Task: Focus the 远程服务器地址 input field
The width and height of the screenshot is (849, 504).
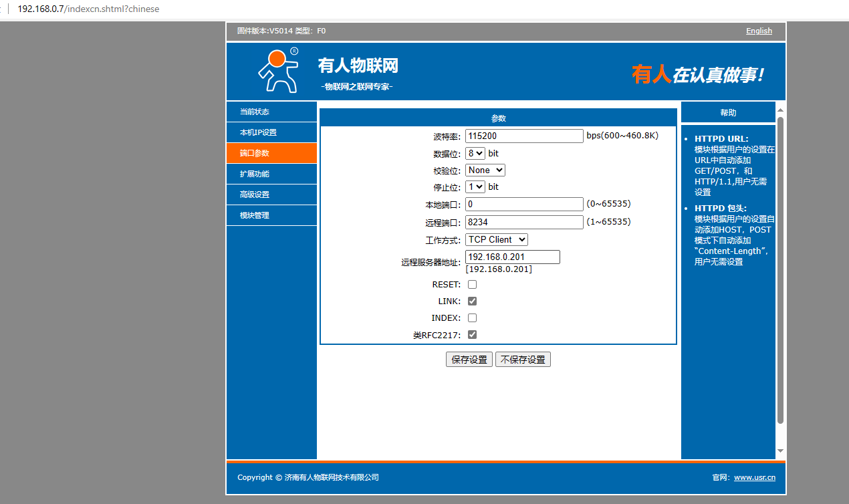Action: (513, 257)
